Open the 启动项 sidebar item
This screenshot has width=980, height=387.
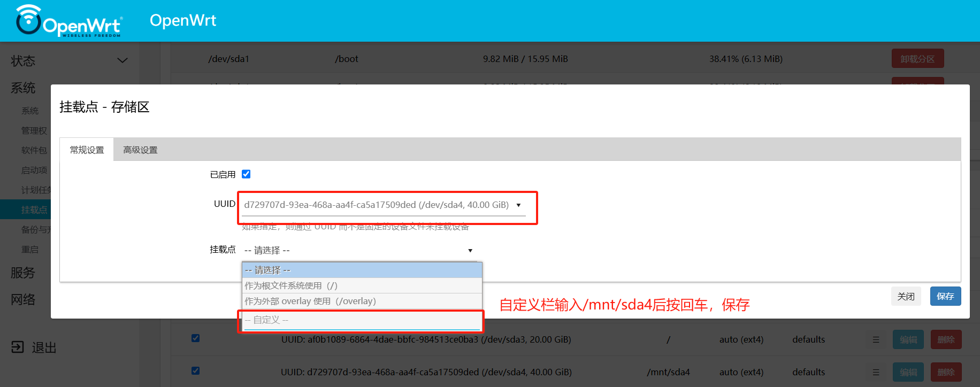pos(34,170)
